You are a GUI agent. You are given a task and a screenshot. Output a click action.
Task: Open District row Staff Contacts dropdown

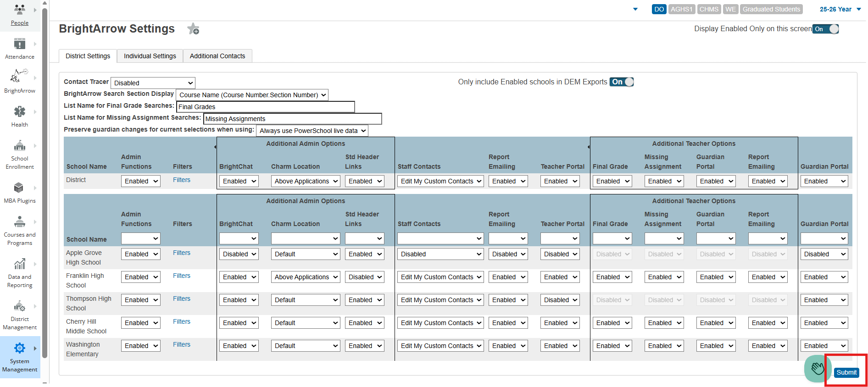point(440,181)
